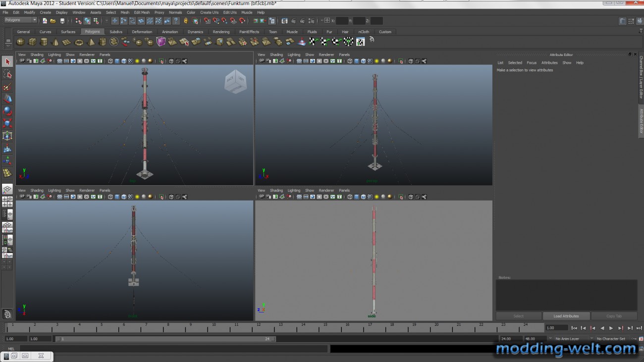This screenshot has width=644, height=362.
Task: Choose the Move tool in the toolbox
Action: [x=7, y=99]
